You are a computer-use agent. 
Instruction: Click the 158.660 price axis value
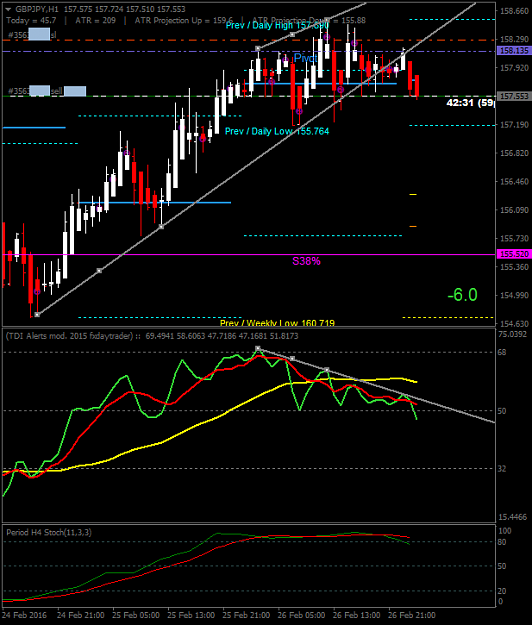(514, 11)
